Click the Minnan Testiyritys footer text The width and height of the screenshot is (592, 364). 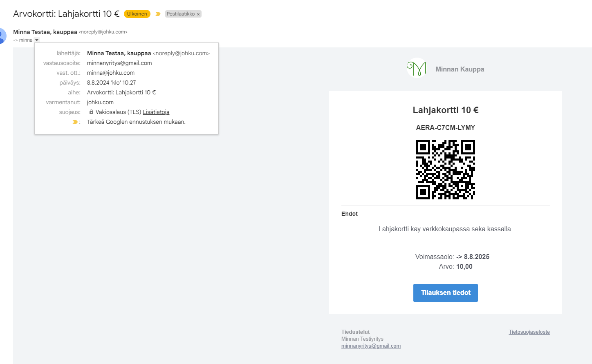click(362, 339)
